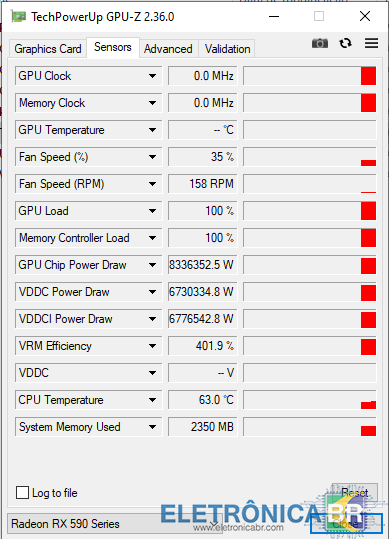This screenshot has height=539, width=389.
Task: Open the Advanced tab
Action: 168,49
